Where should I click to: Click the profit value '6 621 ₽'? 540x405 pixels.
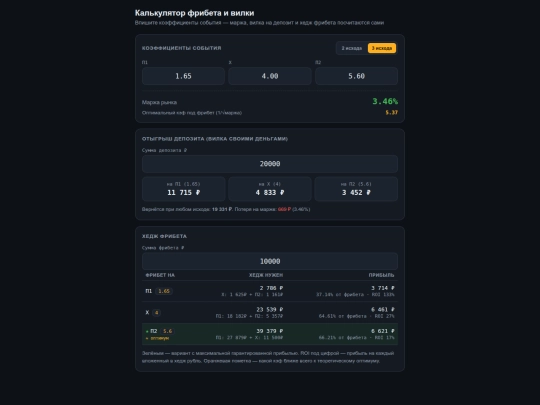pos(383,331)
